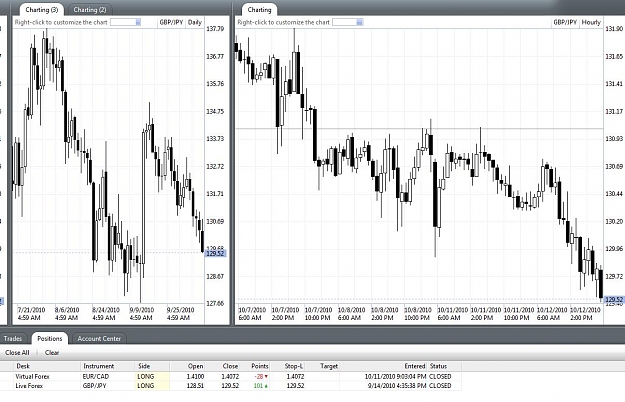The image size is (625, 402).
Task: Open the Hourly timeframe selector
Action: tap(591, 22)
